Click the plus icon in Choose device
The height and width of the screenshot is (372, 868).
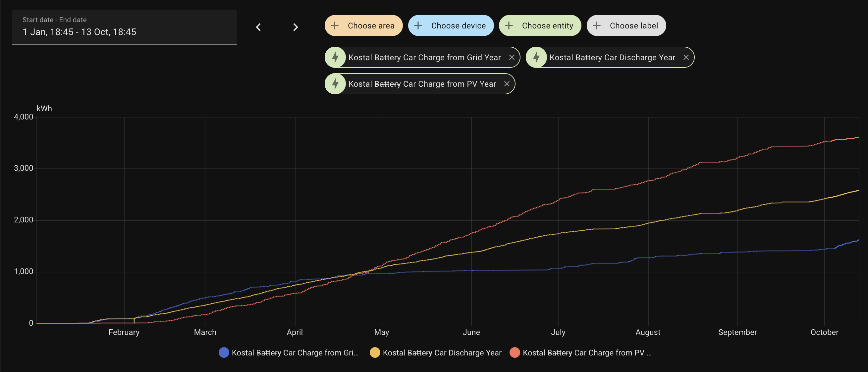click(x=418, y=25)
